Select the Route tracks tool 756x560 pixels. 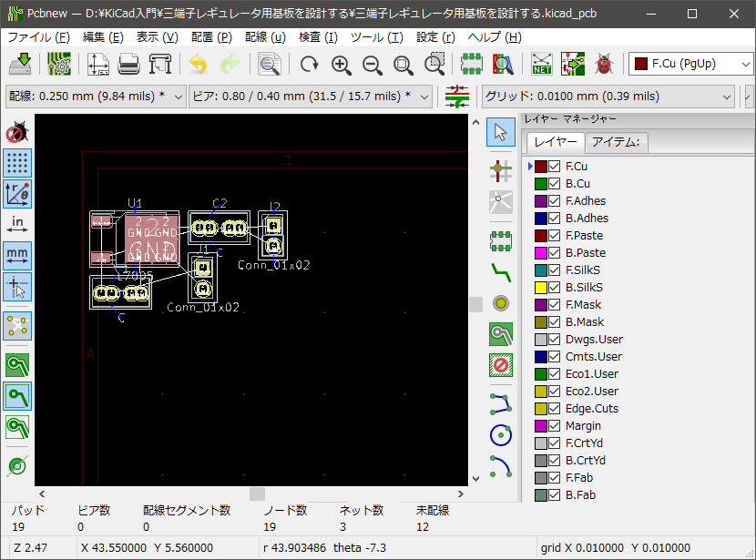click(x=500, y=271)
